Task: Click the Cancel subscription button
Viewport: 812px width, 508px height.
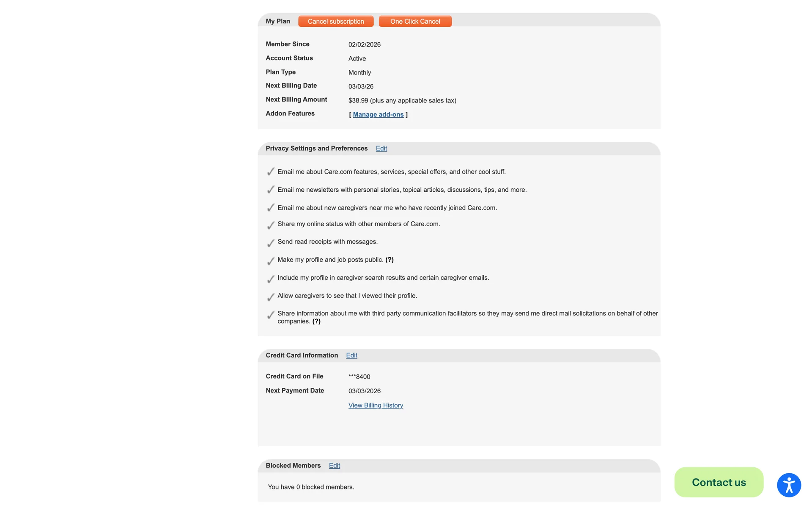Action: [336, 21]
